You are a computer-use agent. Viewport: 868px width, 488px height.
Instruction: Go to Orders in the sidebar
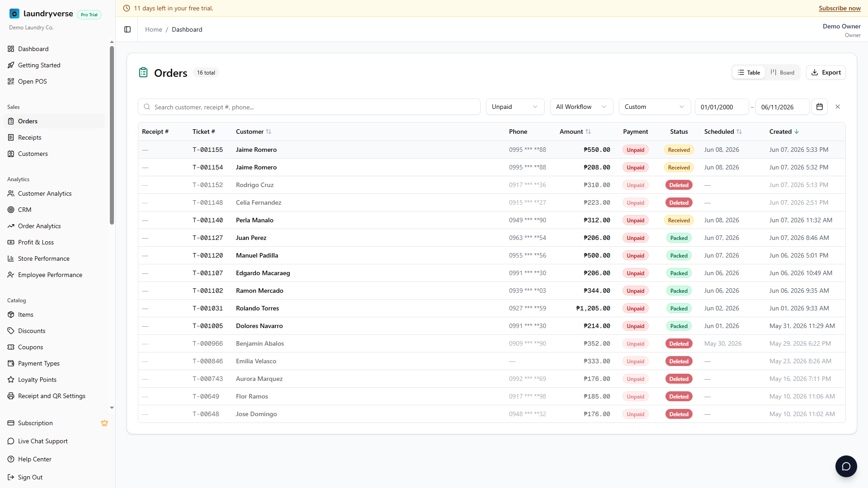pos(54,121)
